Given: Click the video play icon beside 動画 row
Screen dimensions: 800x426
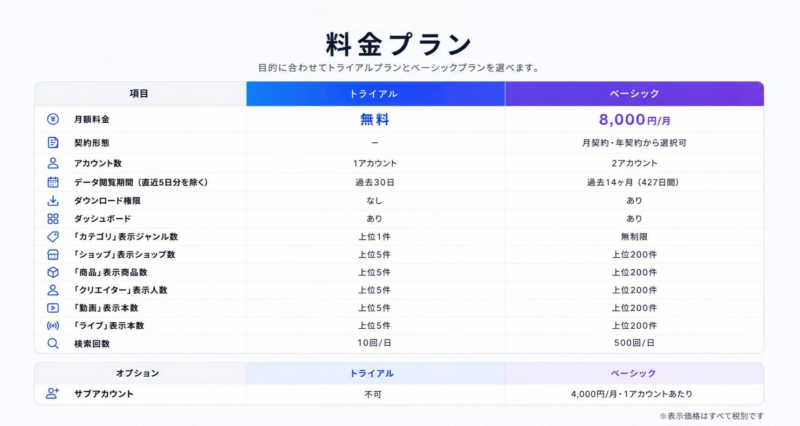Looking at the screenshot, I should tap(53, 308).
